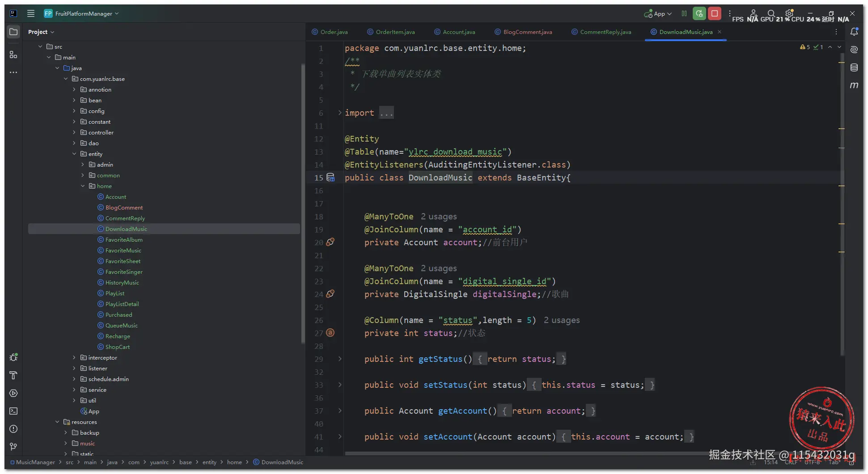Open the Notifications panel
Screen dimensions: 868x474
[x=854, y=32]
